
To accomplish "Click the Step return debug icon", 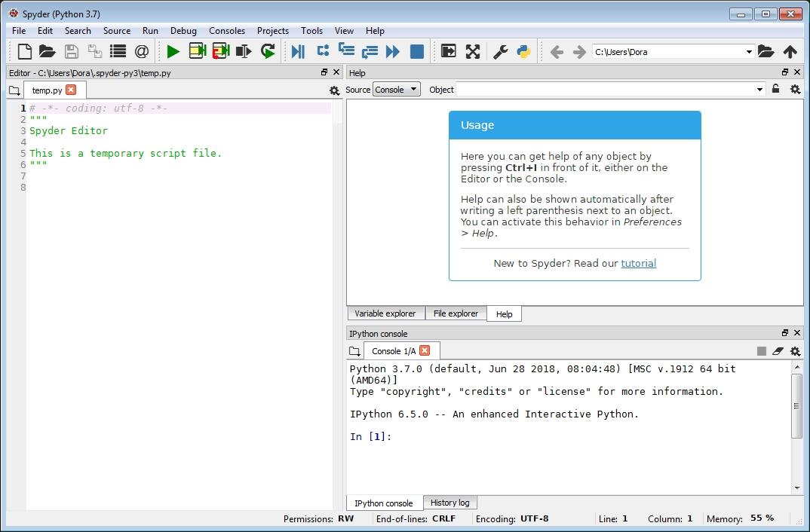I will point(370,51).
